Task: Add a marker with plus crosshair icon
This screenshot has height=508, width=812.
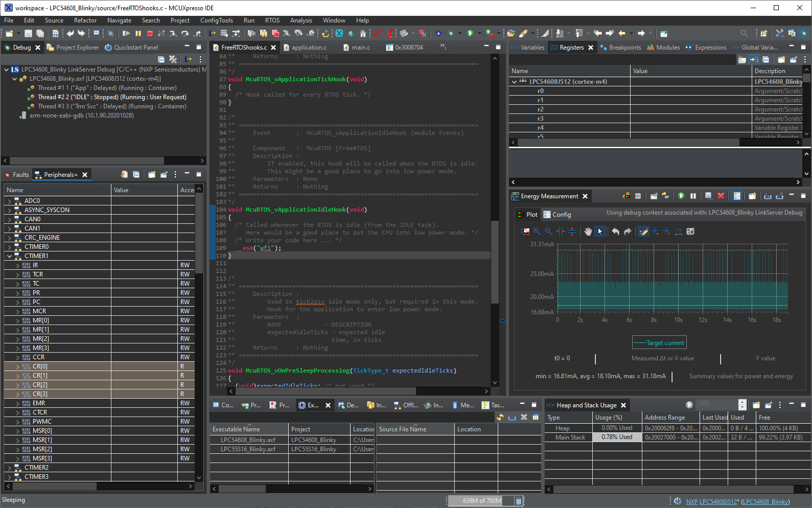Action: (656, 232)
